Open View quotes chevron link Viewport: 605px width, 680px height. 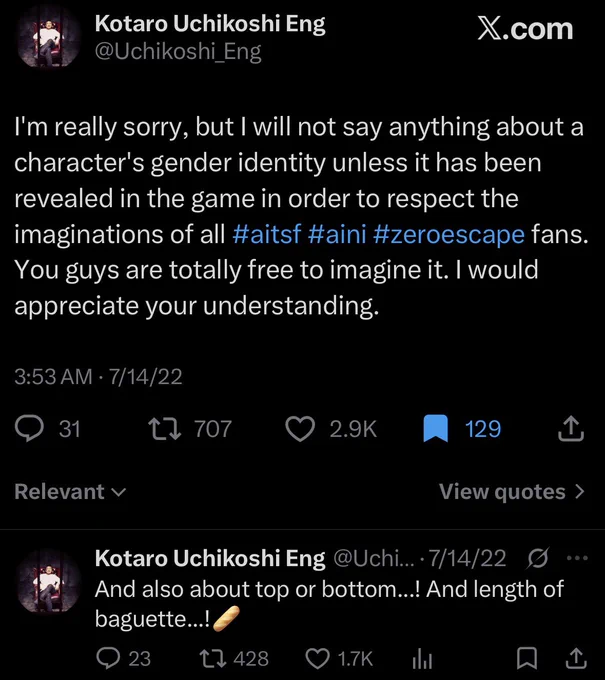[512, 492]
